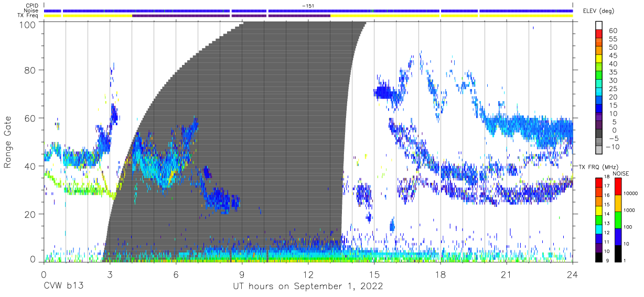This screenshot has width=644, height=297.
Task: Click the "Range Gate" y-axis title
Action: (8, 142)
